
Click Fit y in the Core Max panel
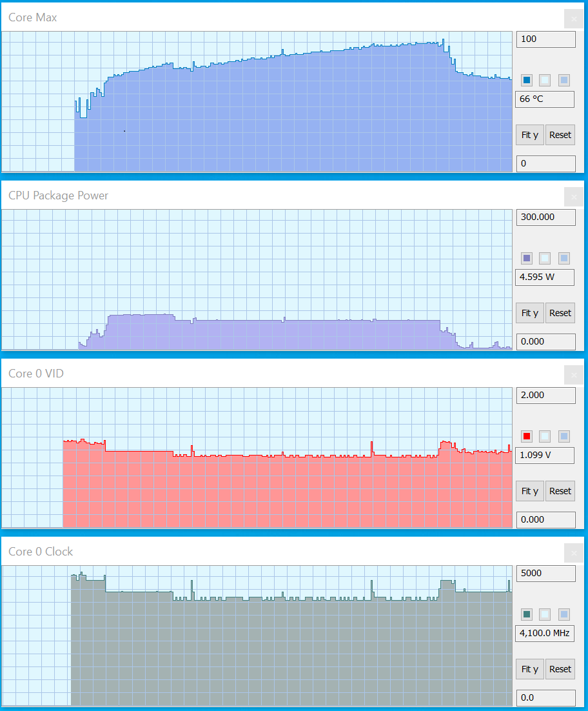(530, 135)
